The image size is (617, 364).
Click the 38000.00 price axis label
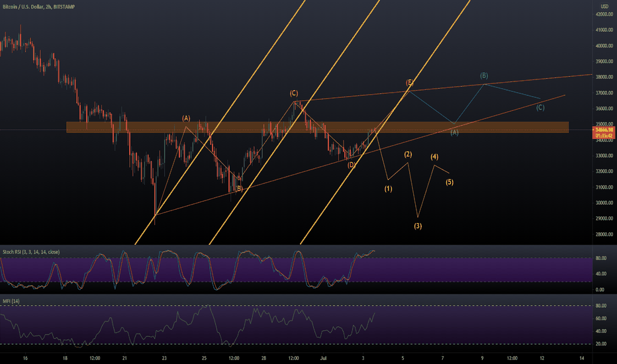click(x=604, y=77)
